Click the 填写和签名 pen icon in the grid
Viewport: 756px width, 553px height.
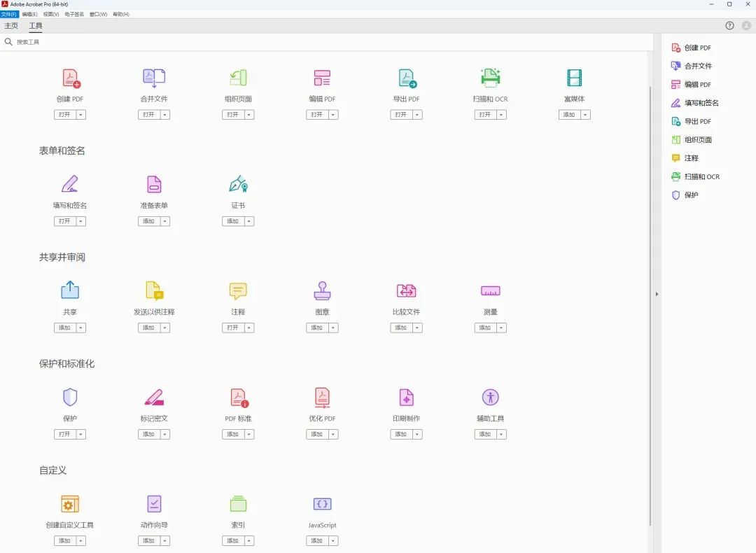click(70, 184)
